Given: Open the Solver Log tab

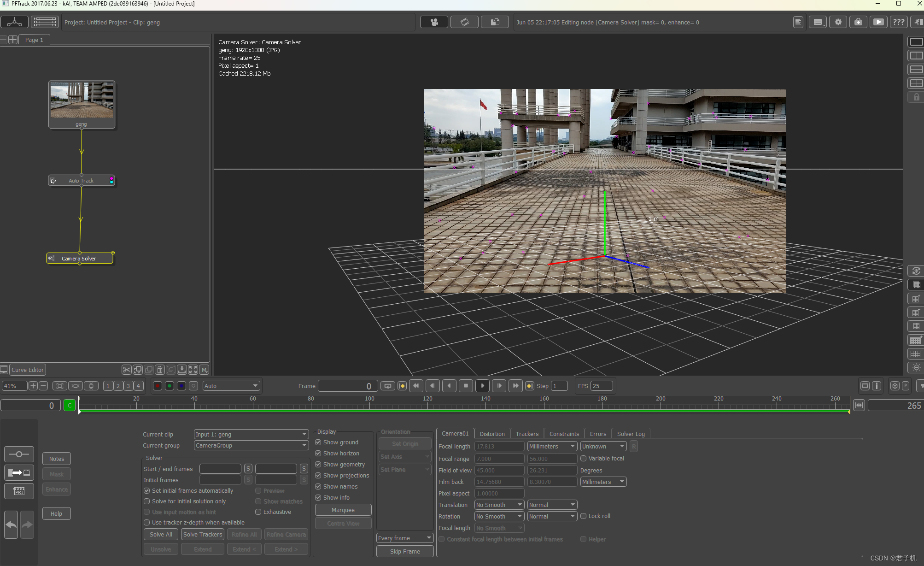Looking at the screenshot, I should click(x=631, y=434).
